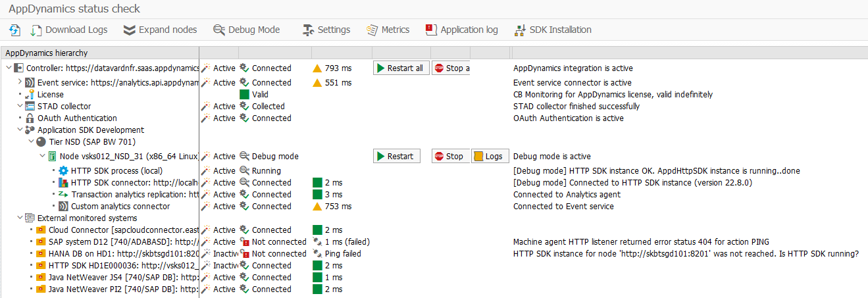Toggle Debug Mode in the toolbar

247,30
